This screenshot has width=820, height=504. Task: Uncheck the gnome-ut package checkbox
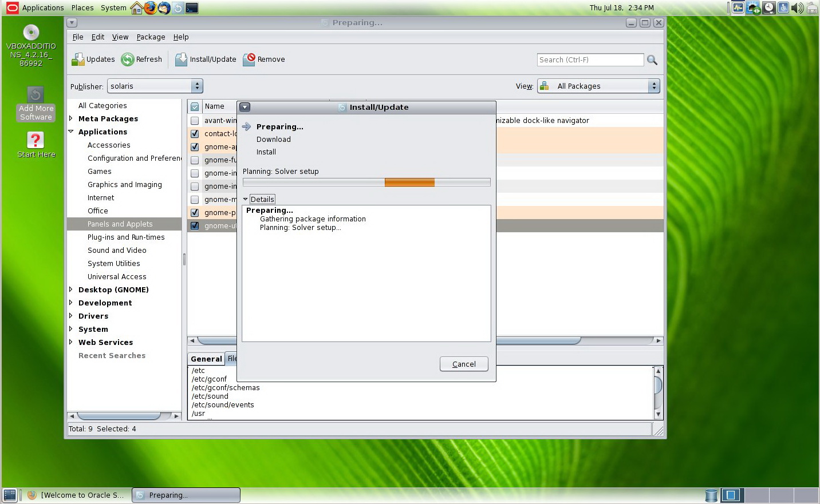tap(195, 226)
